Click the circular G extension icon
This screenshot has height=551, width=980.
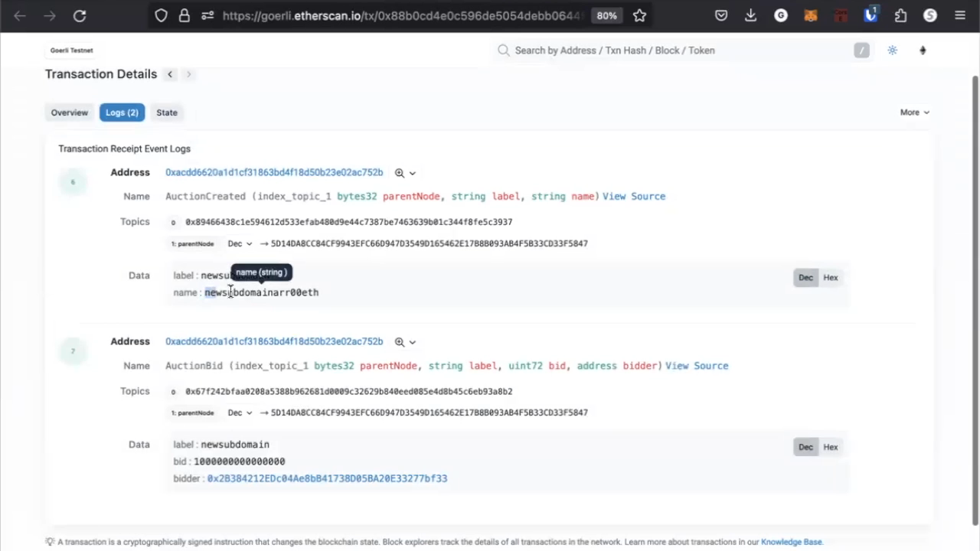coord(781,15)
